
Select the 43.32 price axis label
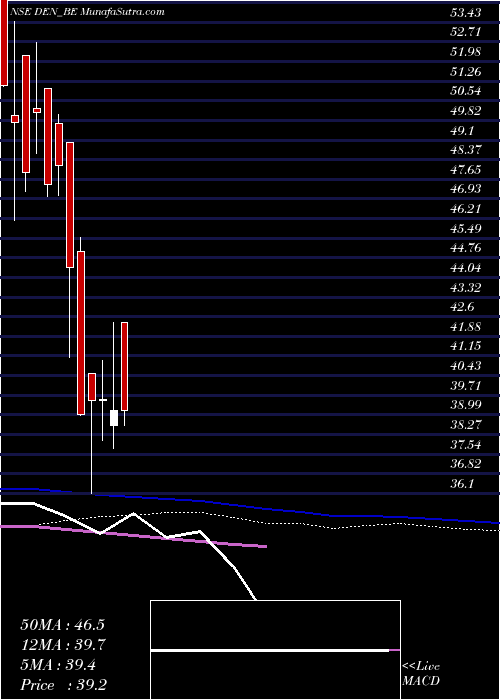tap(465, 288)
